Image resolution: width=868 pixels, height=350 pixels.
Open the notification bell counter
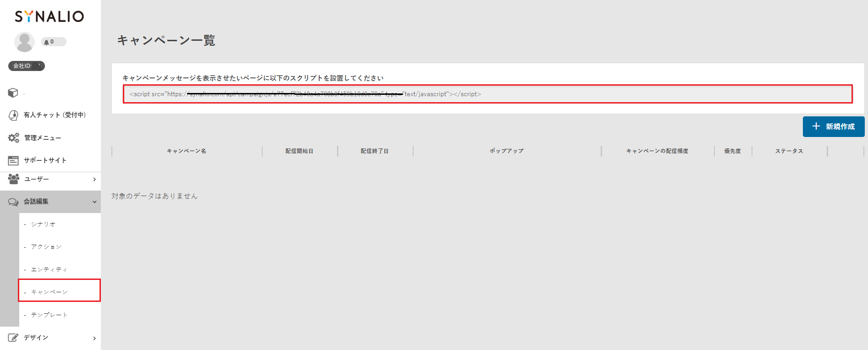pyautogui.click(x=53, y=42)
